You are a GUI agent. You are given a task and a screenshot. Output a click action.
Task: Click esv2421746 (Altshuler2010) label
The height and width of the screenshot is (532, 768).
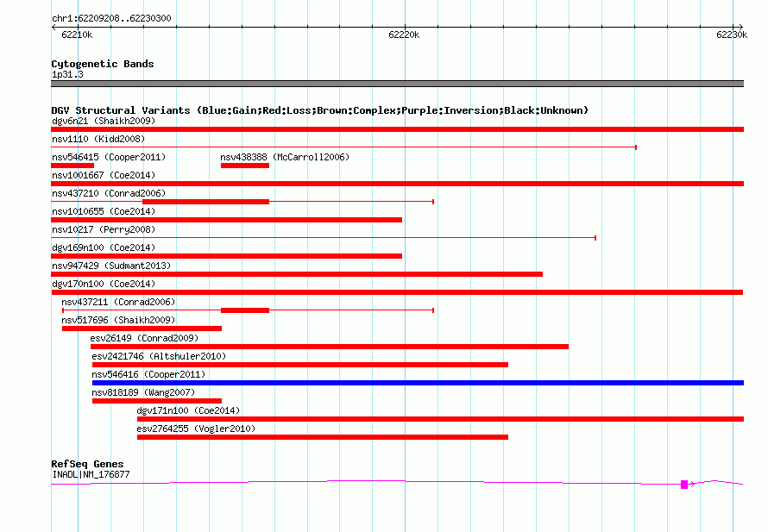pos(159,356)
